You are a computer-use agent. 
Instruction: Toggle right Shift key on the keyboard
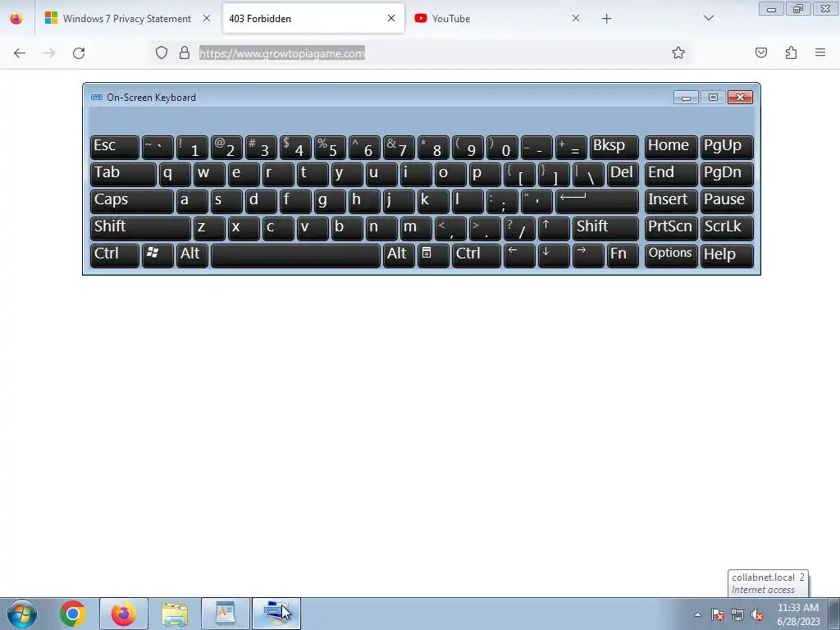click(x=605, y=228)
